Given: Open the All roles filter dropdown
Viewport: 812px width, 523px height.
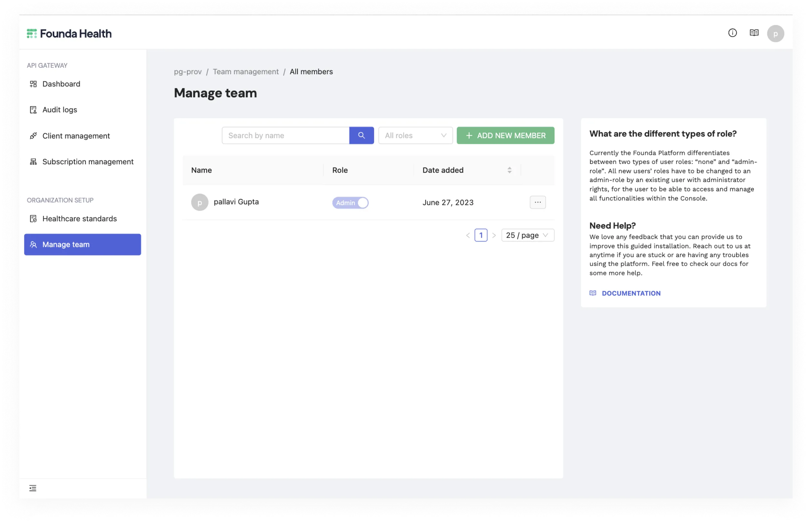Looking at the screenshot, I should (415, 136).
